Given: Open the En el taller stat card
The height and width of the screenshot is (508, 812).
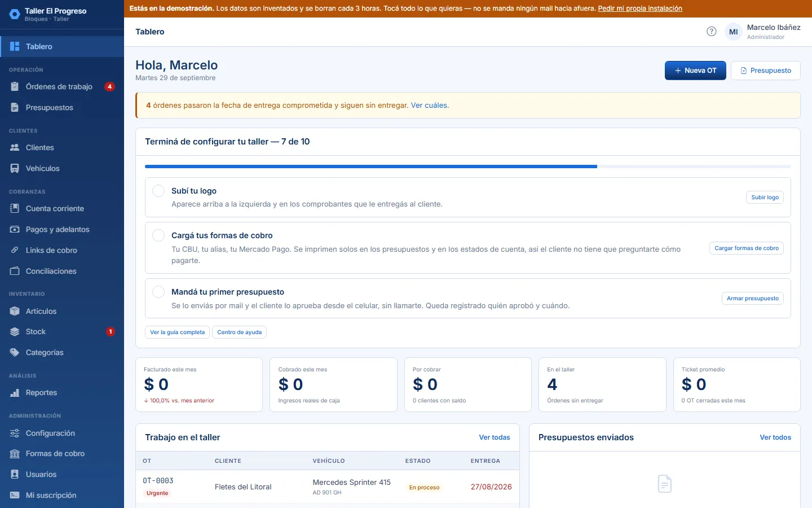Looking at the screenshot, I should tap(602, 384).
